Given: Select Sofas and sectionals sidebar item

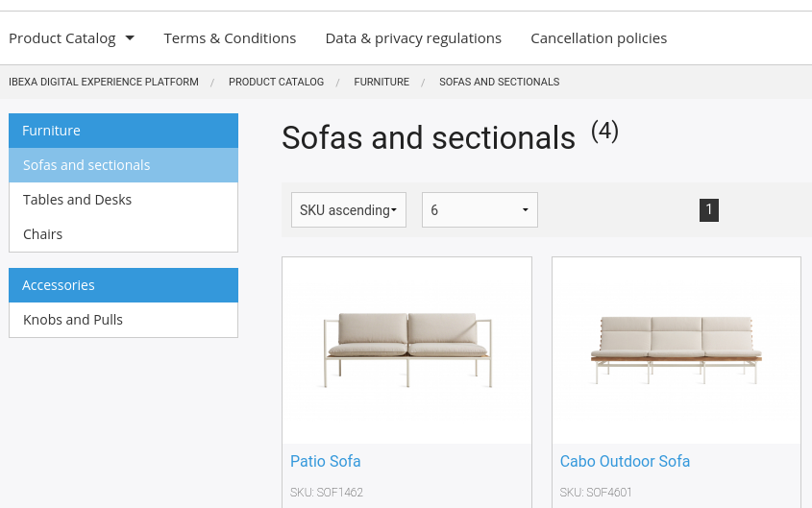Looking at the screenshot, I should click(123, 165).
